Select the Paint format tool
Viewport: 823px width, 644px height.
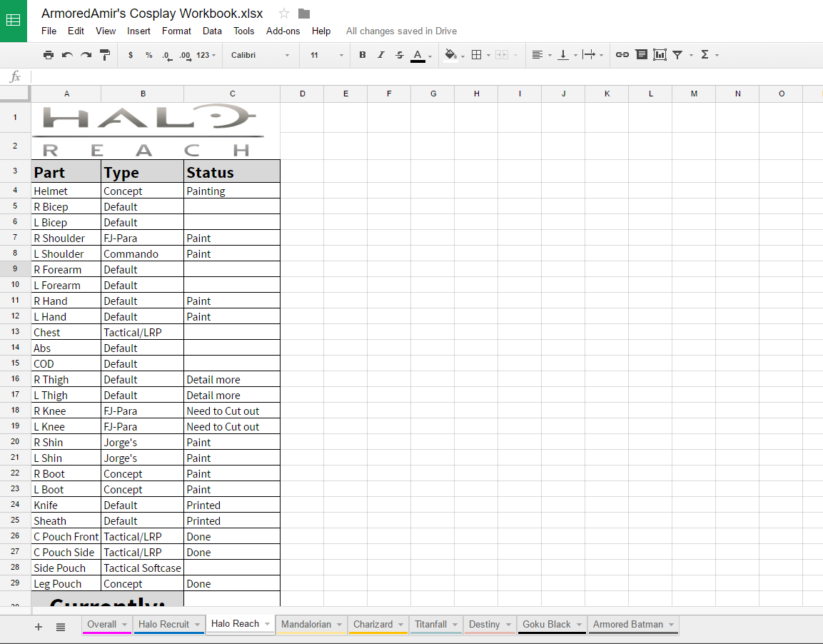105,54
